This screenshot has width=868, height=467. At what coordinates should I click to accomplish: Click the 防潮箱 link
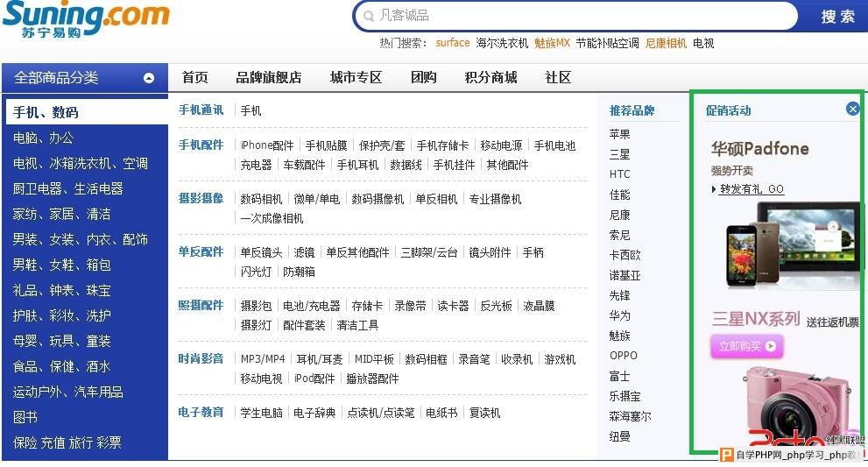pyautogui.click(x=299, y=272)
